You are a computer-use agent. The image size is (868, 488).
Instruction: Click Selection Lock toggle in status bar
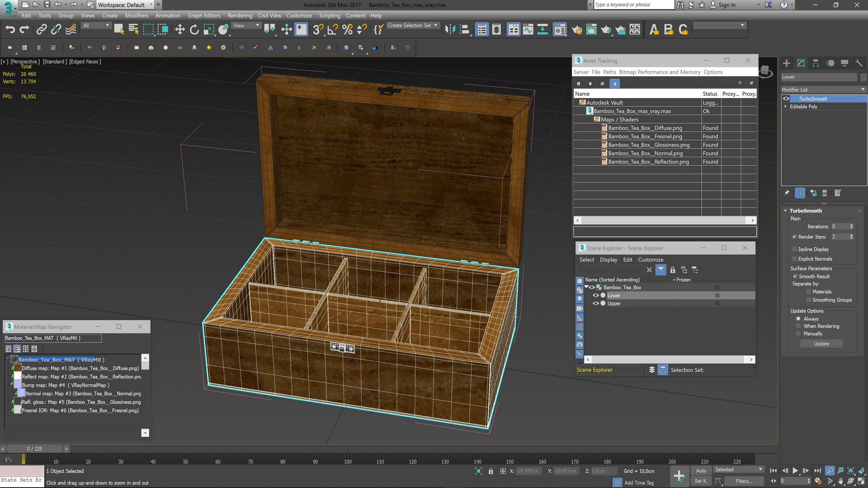point(491,471)
